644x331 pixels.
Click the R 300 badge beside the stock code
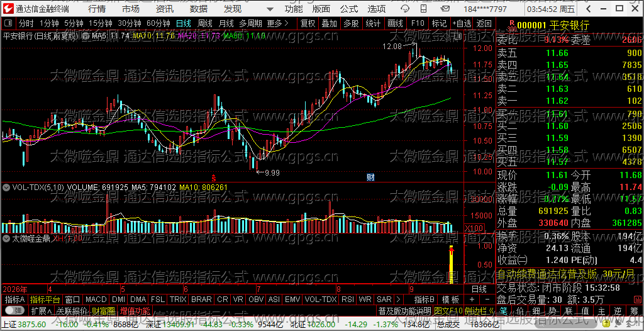[x=511, y=26]
